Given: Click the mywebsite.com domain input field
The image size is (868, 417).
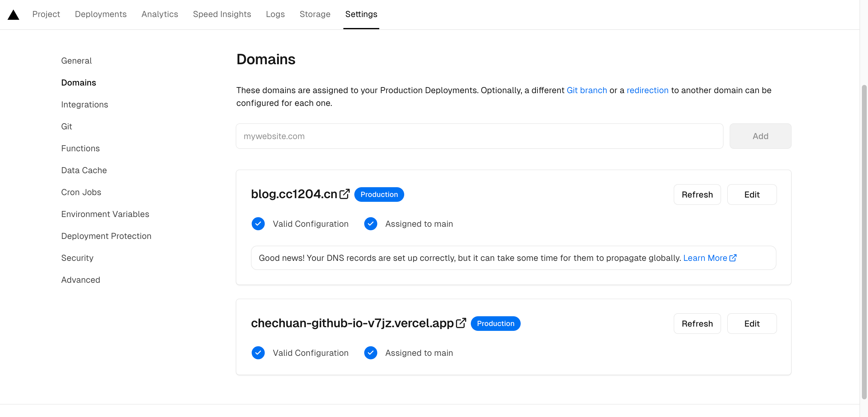Looking at the screenshot, I should coord(480,136).
